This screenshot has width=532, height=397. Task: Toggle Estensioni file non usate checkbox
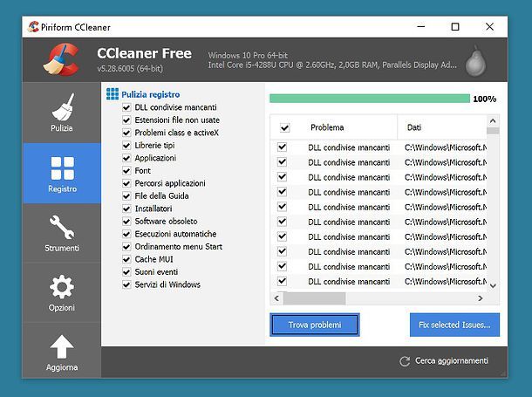(x=126, y=120)
